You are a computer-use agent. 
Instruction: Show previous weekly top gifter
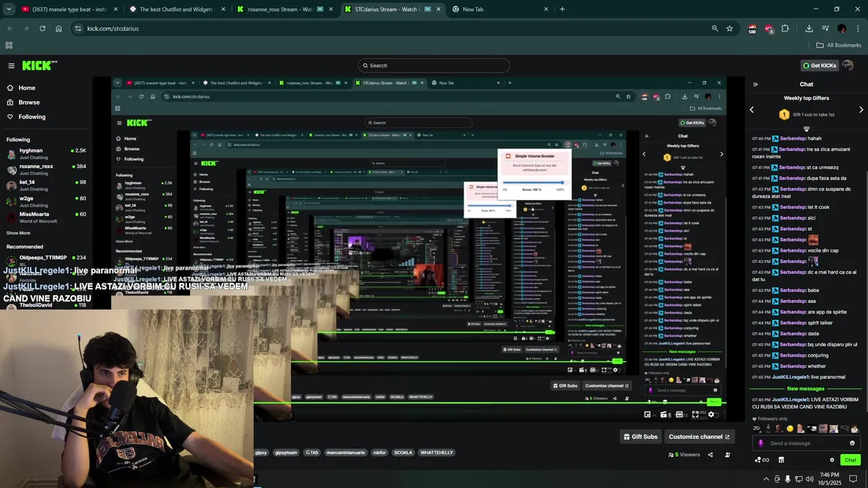pos(751,110)
